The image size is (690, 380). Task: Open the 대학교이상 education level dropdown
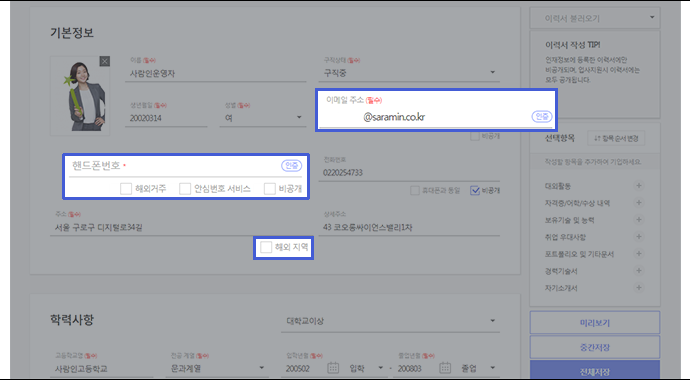click(x=390, y=321)
